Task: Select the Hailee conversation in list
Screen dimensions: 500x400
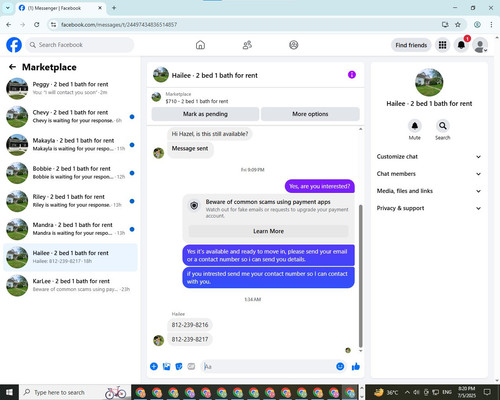Action: 70,257
